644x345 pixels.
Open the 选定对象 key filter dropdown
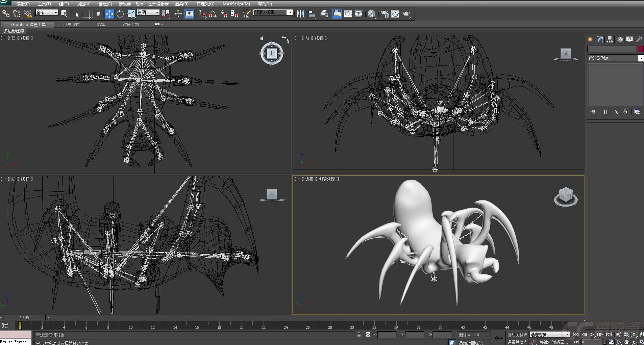(x=549, y=335)
